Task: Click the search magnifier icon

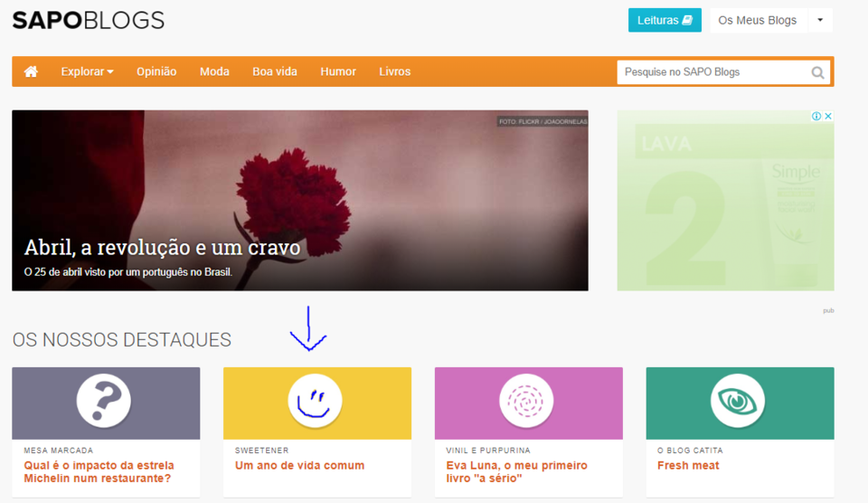Action: (x=817, y=72)
